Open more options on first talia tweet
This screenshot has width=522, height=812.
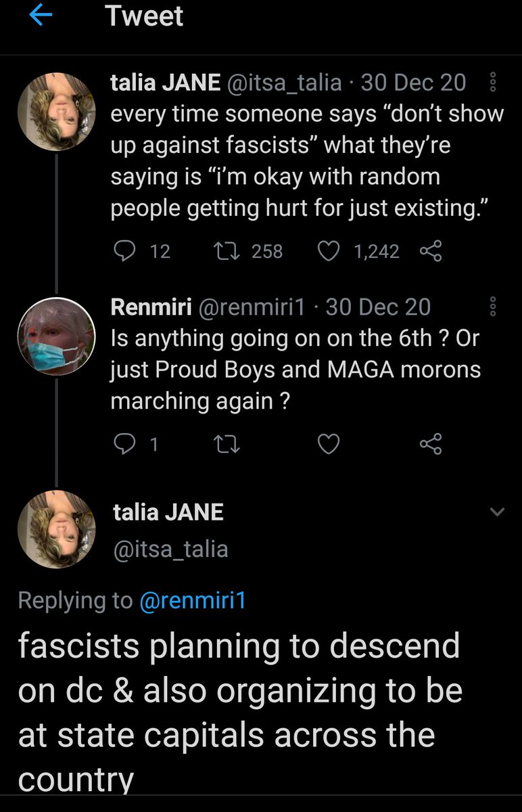(x=492, y=83)
